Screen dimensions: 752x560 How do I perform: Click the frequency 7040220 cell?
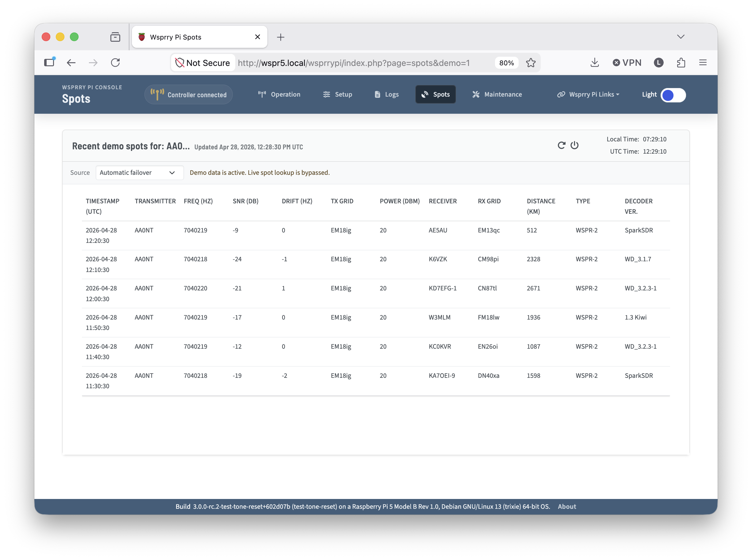tap(195, 288)
